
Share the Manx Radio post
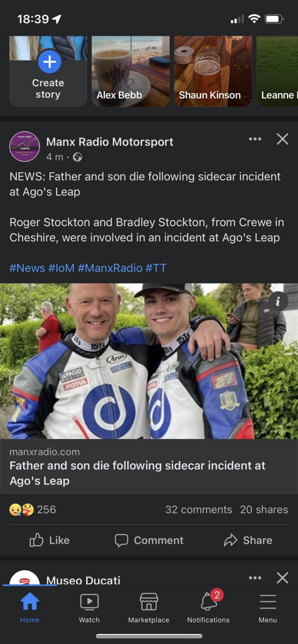(x=248, y=540)
